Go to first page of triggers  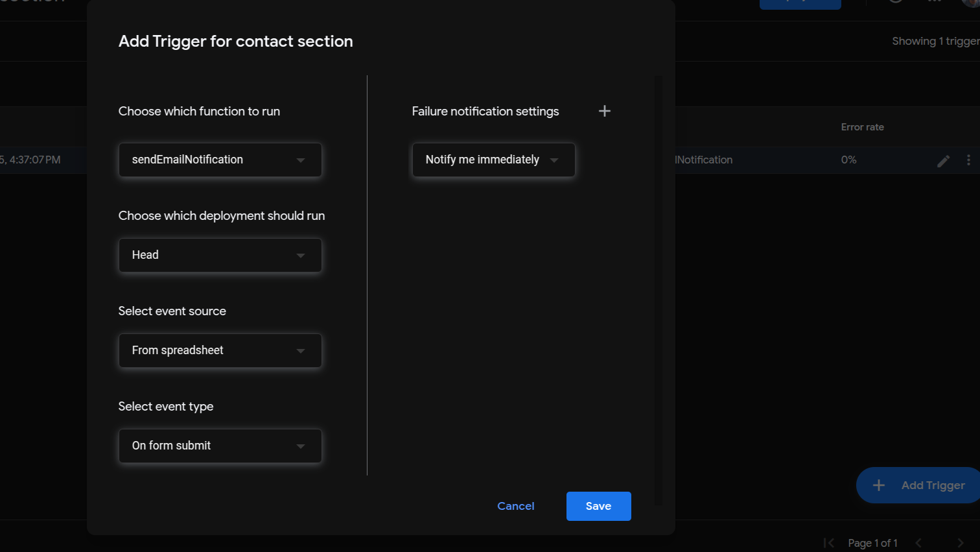click(x=828, y=543)
